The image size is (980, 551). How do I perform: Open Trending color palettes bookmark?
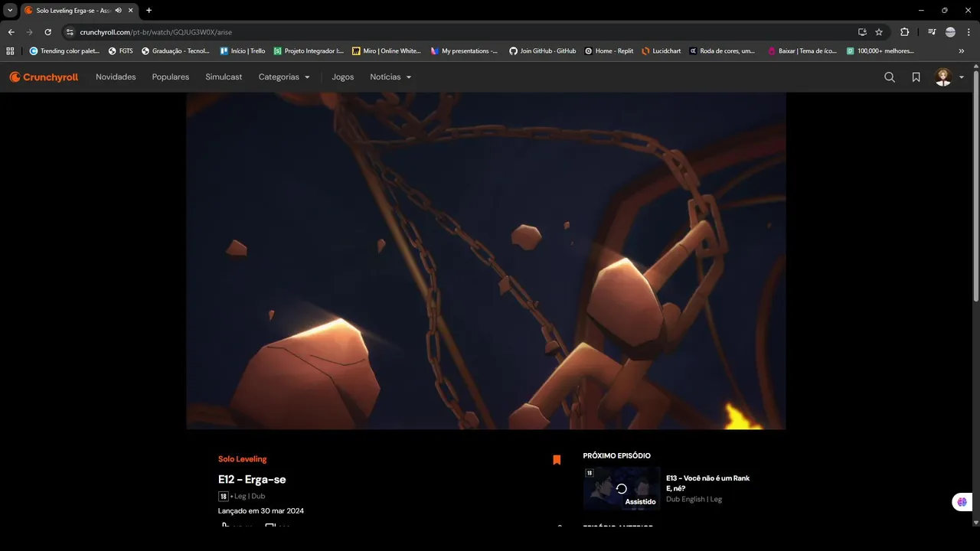click(64, 51)
